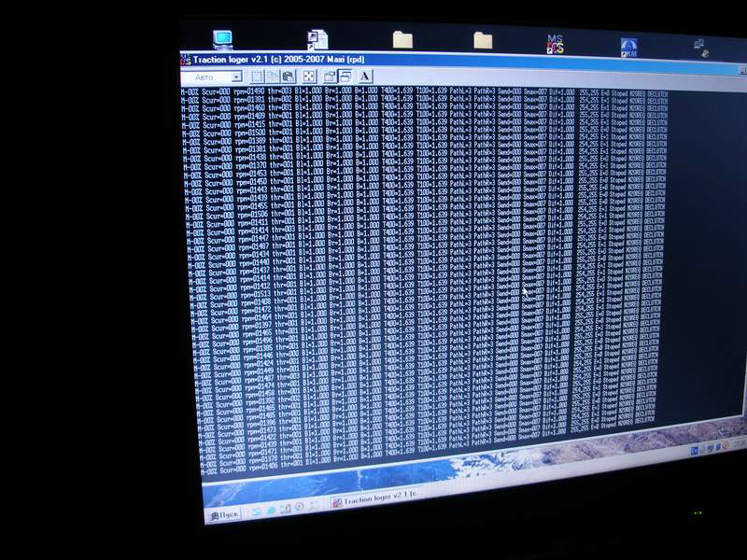Open the document shortcut desktop icon
Viewport: 747px width, 560px height.
click(x=318, y=39)
